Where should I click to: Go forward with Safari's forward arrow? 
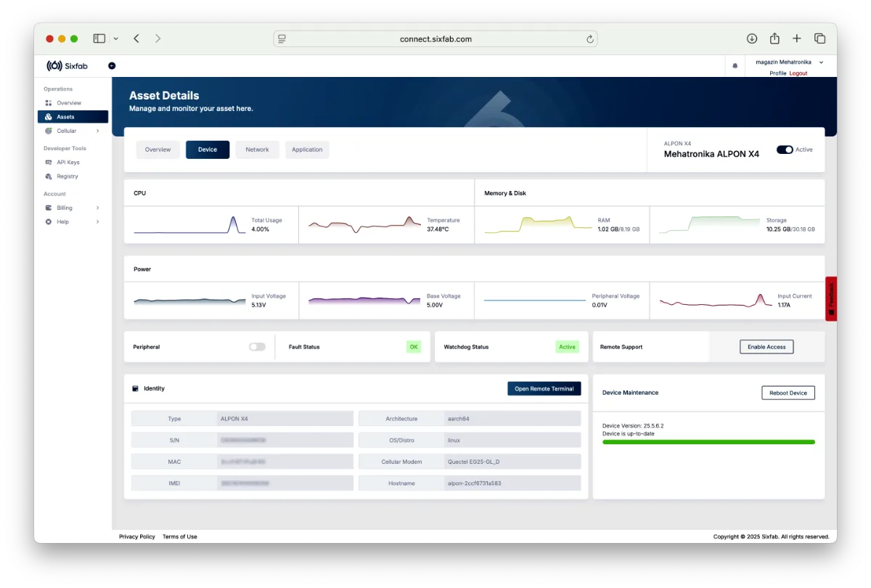[158, 38]
